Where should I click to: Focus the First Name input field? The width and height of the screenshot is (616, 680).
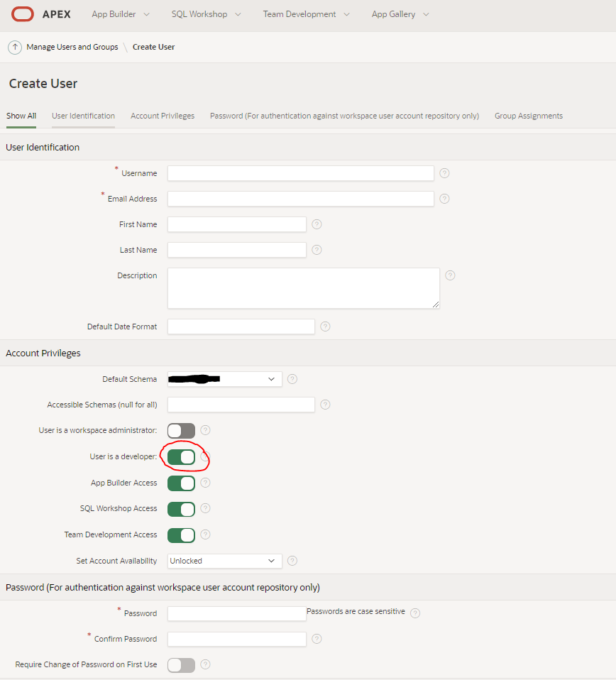237,224
